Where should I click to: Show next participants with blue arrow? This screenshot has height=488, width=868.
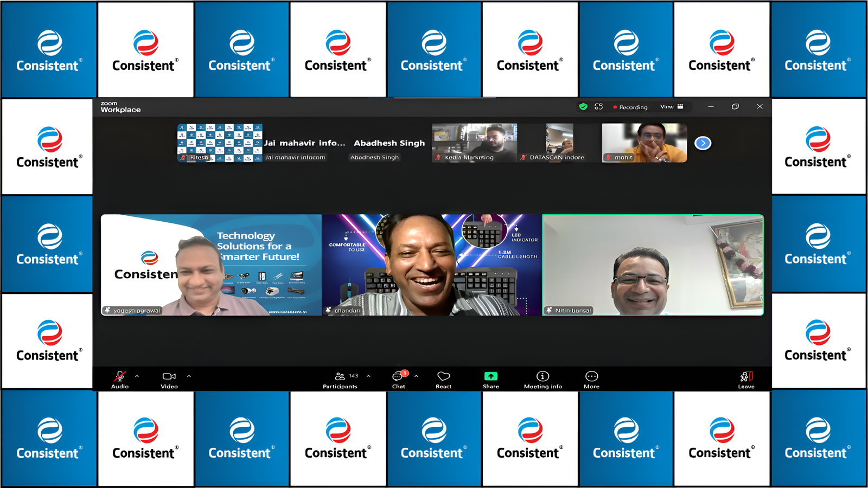703,143
